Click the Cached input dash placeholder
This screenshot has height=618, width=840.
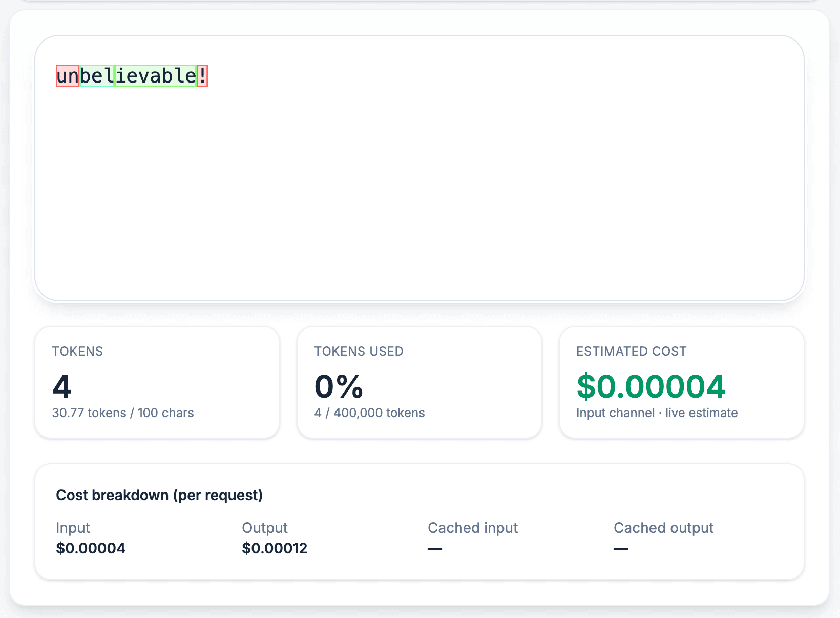pos(434,548)
